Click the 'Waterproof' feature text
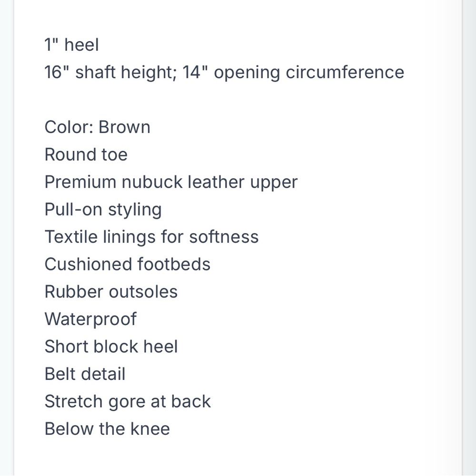The width and height of the screenshot is (476, 476). click(90, 319)
